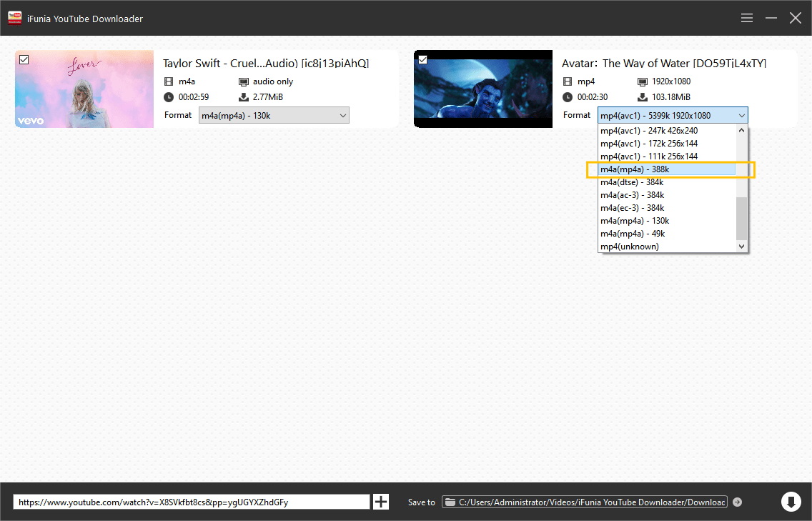This screenshot has width=812, height=521.
Task: Open the Taylor Swift format dropdown
Action: (x=274, y=115)
